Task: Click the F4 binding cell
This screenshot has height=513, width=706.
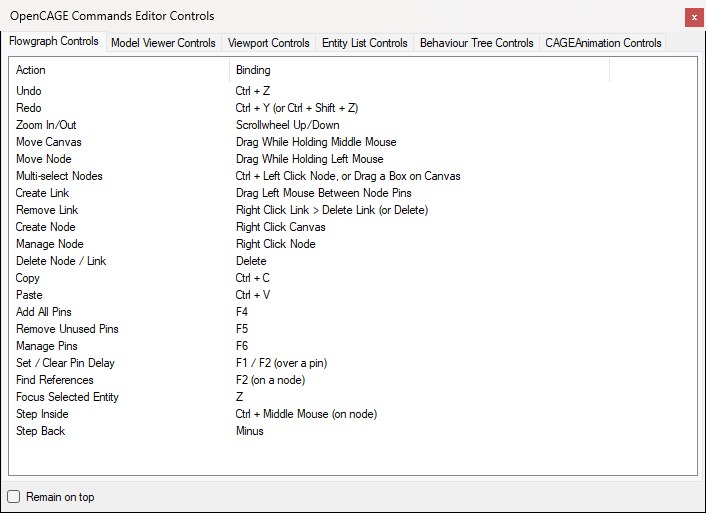Action: click(242, 312)
